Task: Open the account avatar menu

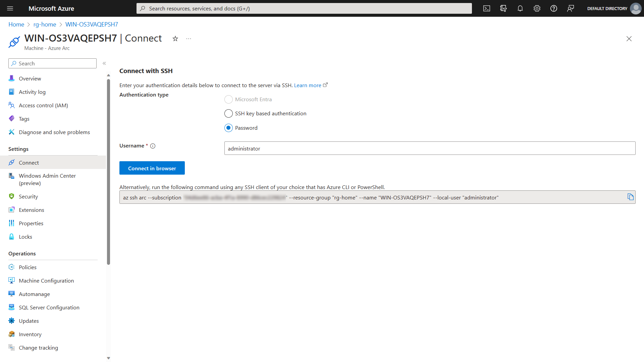Action: 636,8
